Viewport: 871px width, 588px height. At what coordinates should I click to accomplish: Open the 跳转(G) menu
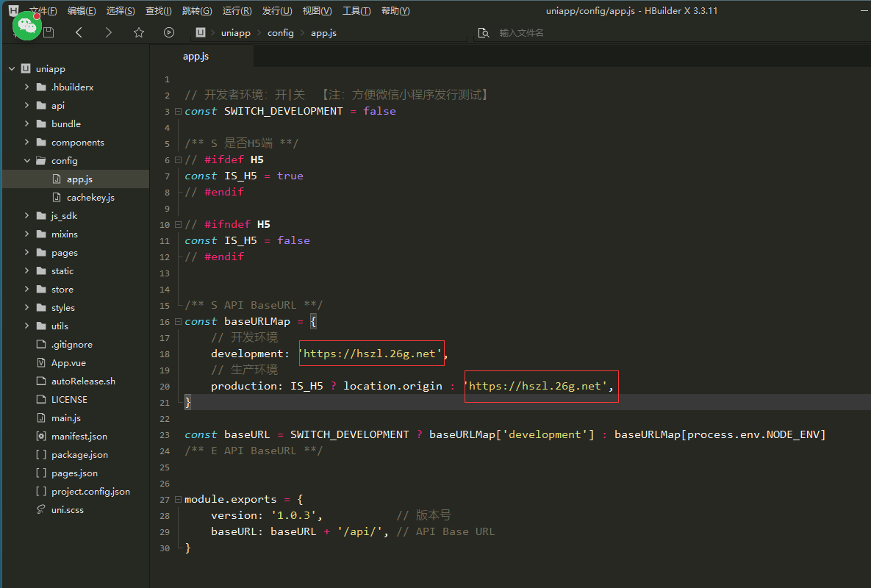point(197,10)
